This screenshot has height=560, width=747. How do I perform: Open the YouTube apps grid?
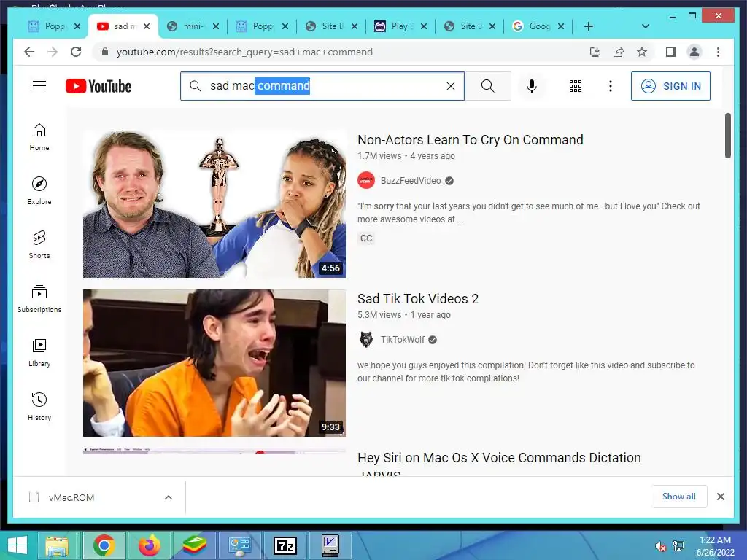575,86
